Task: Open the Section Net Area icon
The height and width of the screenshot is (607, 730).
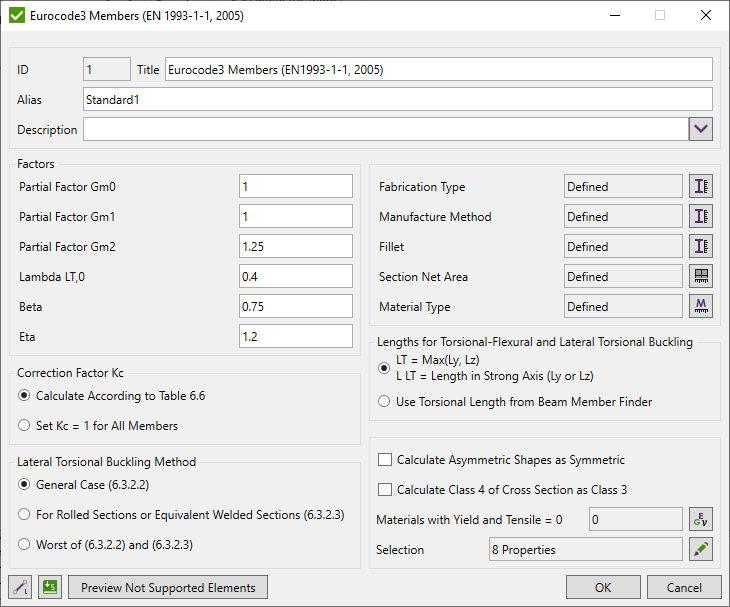Action: (x=701, y=277)
